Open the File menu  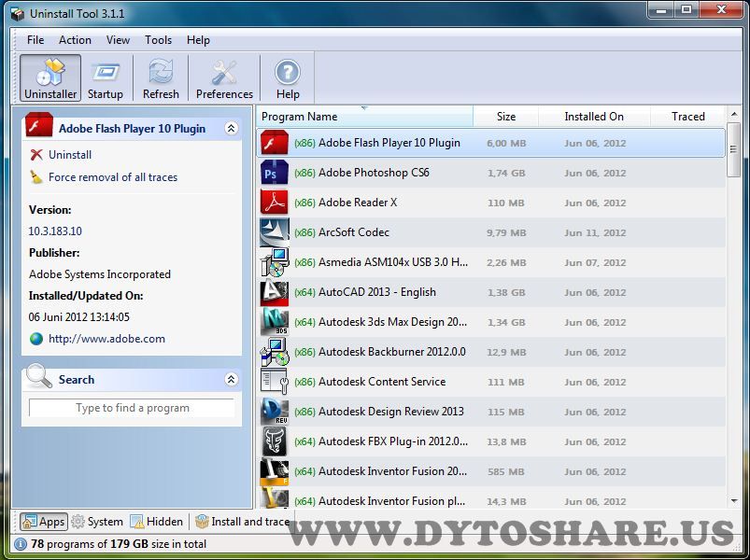click(x=35, y=39)
